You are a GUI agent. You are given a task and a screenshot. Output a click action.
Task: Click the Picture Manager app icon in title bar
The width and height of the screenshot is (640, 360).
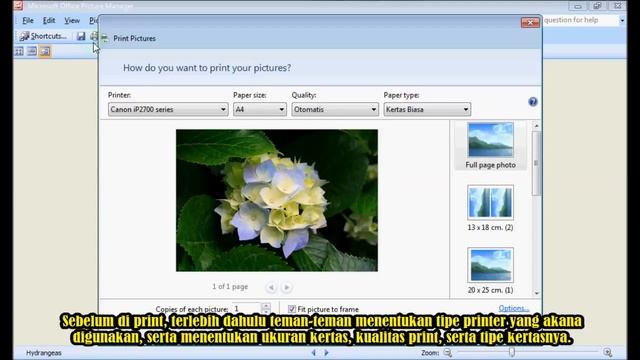(x=18, y=6)
